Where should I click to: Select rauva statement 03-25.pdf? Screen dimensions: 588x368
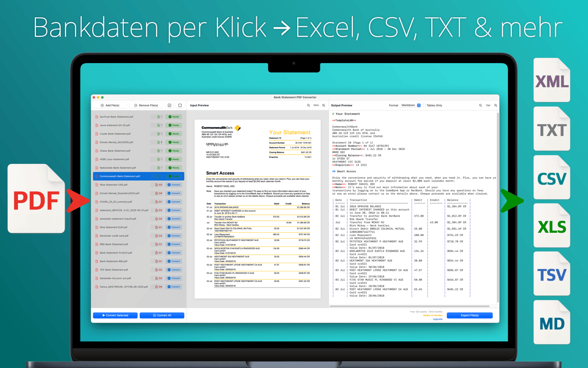(139, 125)
